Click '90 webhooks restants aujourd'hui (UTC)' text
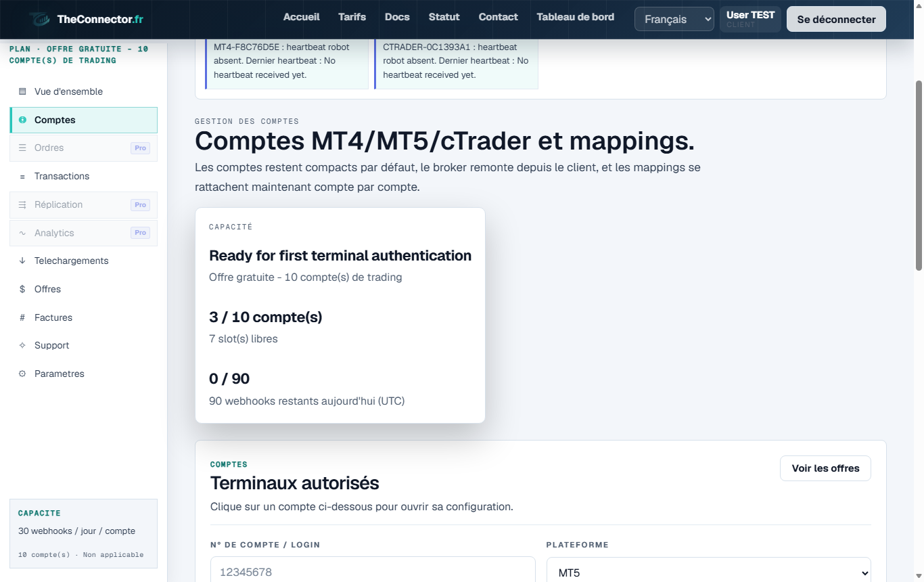924x582 pixels. tap(306, 401)
